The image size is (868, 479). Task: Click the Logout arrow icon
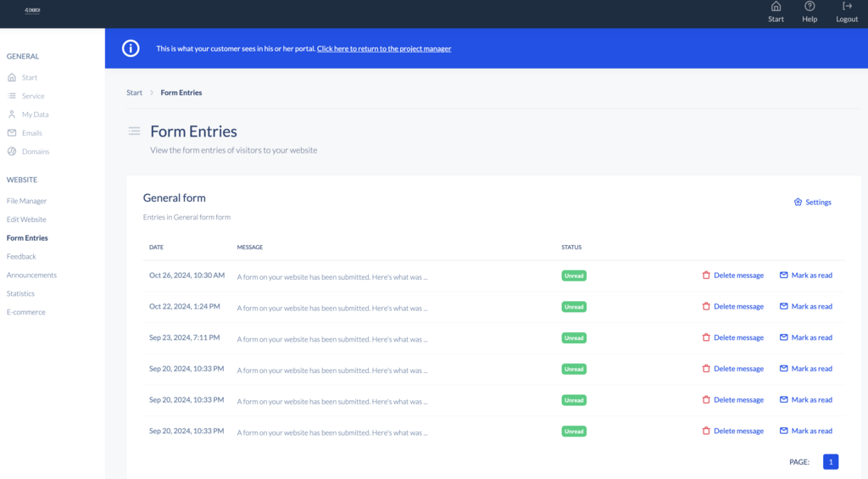[x=847, y=7]
